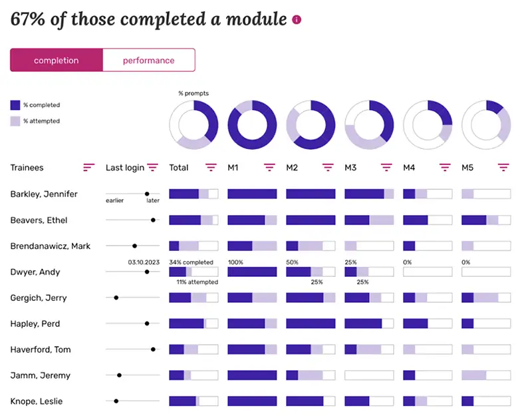532x416 pixels.
Task: Open the Trainees column filter icon
Action: pyautogui.click(x=88, y=168)
